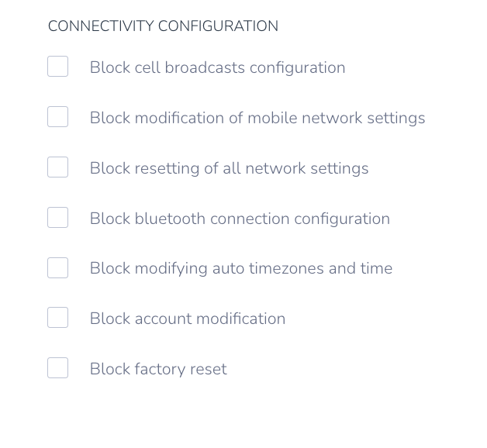Click the 'Block account modification' label text
Image resolution: width=487 pixels, height=448 pixels.
point(188,319)
